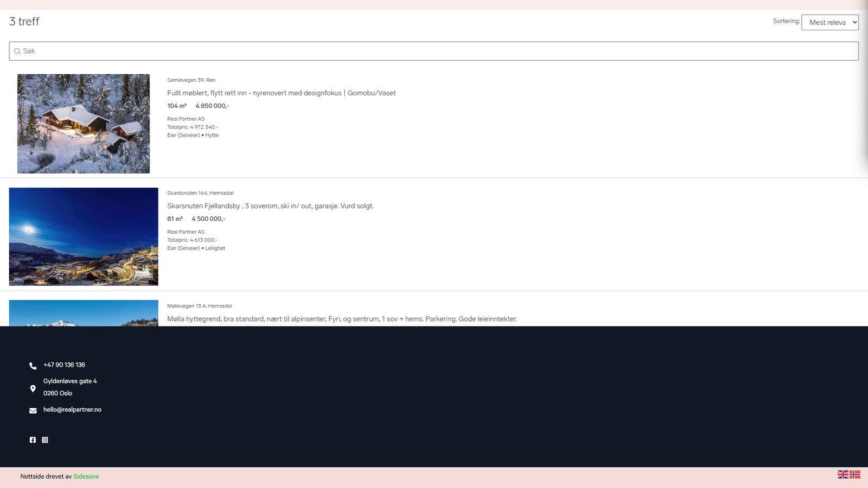Click the magnifier icon in search box
This screenshot has height=488, width=868.
point(17,52)
